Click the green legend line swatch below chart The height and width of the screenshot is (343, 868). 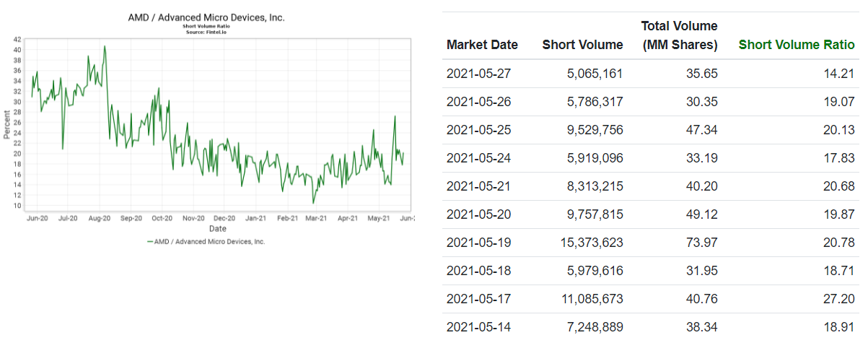pos(150,242)
